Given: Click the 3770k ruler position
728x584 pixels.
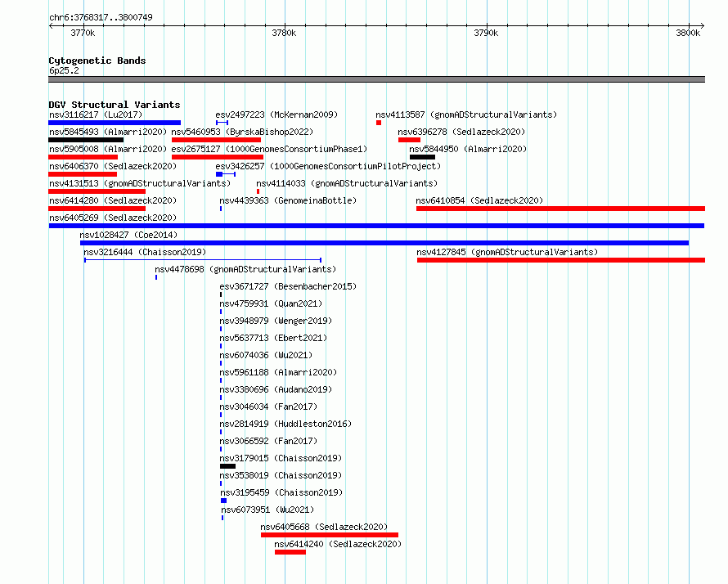Looking at the screenshot, I should click(83, 33).
